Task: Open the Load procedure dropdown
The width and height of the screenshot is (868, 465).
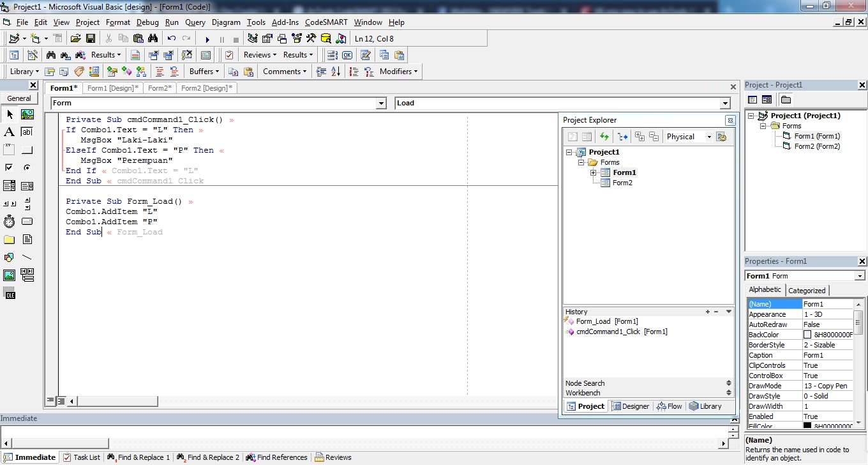Action: click(725, 103)
